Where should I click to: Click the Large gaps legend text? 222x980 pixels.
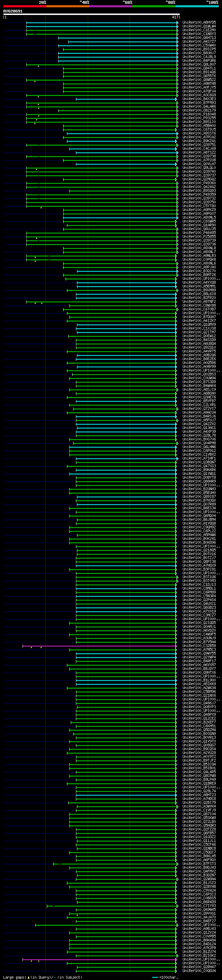click(x=43, y=977)
